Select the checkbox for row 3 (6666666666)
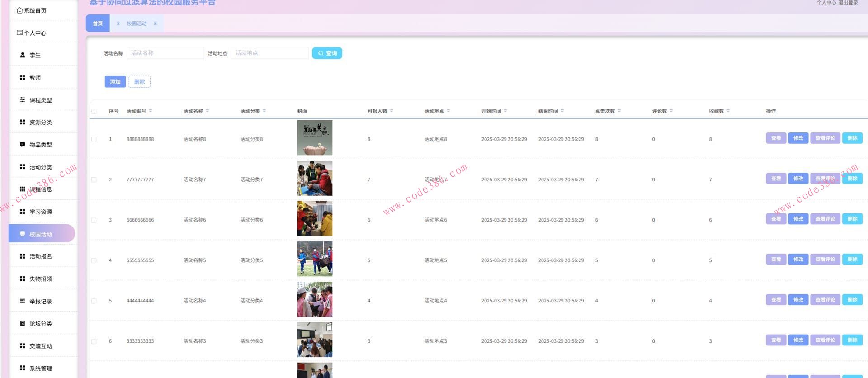The height and width of the screenshot is (378, 868). pyautogui.click(x=94, y=220)
